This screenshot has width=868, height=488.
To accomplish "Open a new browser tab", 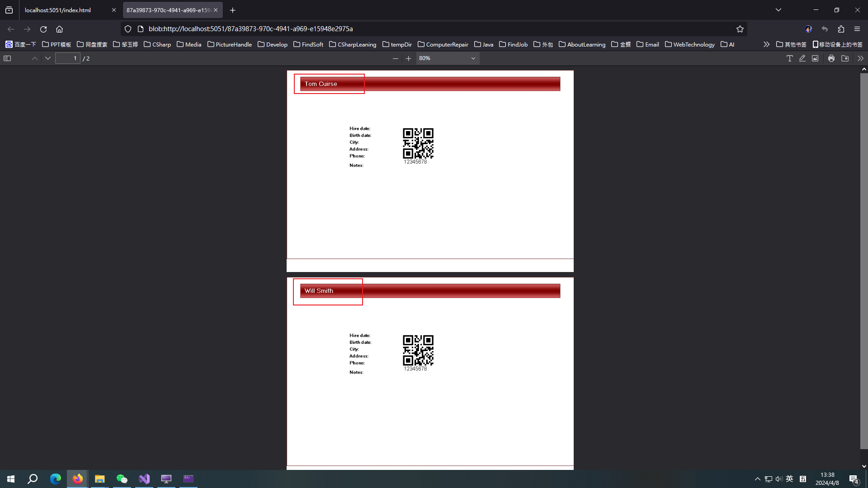I will [233, 10].
